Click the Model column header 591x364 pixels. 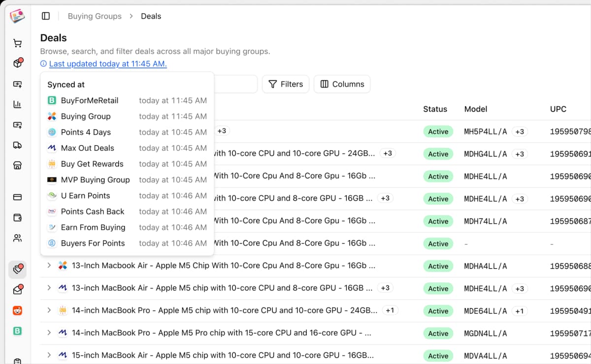476,109
